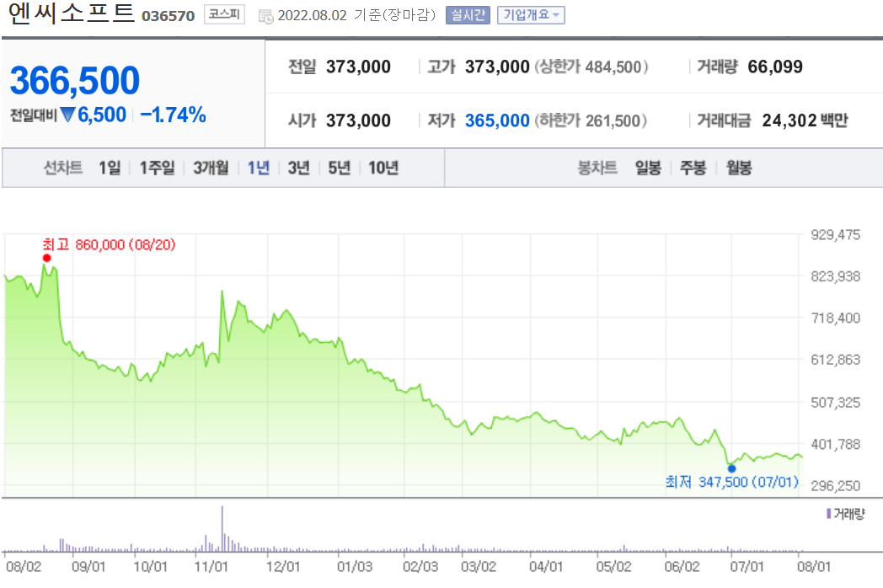Click the 거래량 value 66,099
The height and width of the screenshot is (588, 883).
tap(775, 67)
